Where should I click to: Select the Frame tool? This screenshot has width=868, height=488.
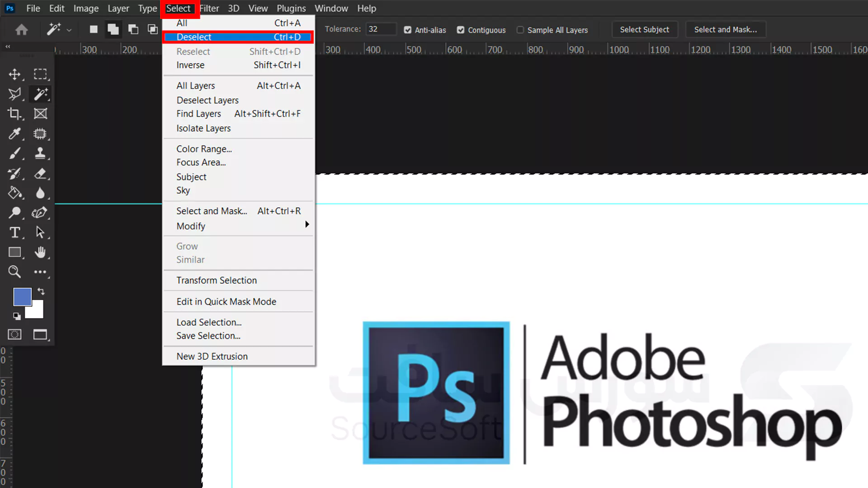[x=40, y=114]
